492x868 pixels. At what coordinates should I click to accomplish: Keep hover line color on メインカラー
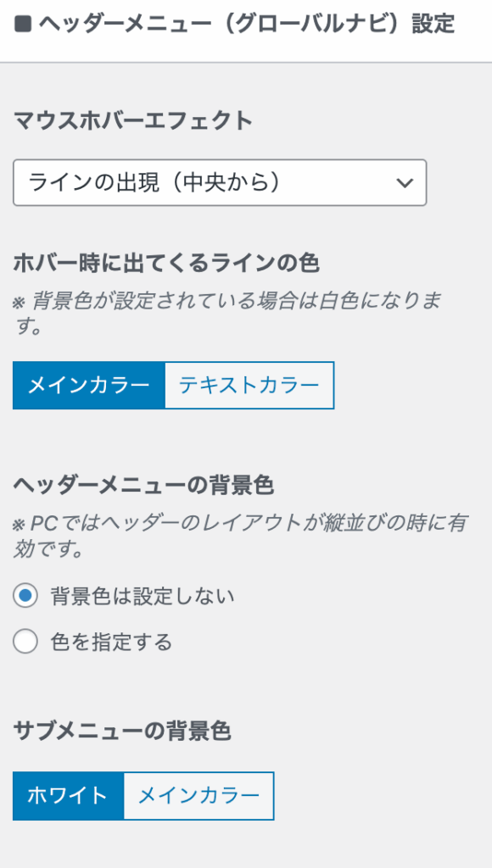pyautogui.click(x=88, y=386)
